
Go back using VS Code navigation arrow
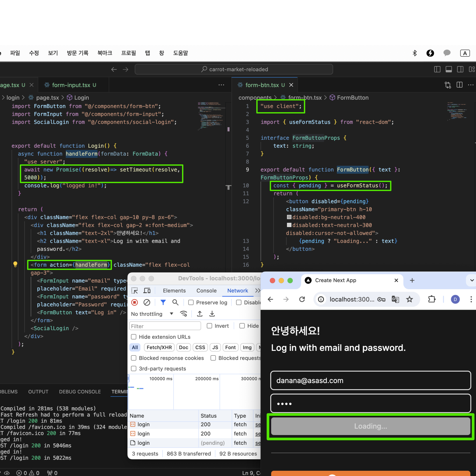point(114,69)
